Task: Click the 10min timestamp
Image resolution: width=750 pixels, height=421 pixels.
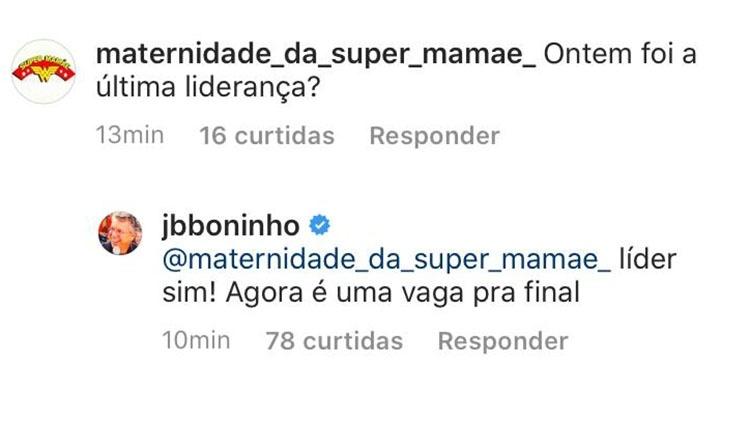Action: coord(196,340)
